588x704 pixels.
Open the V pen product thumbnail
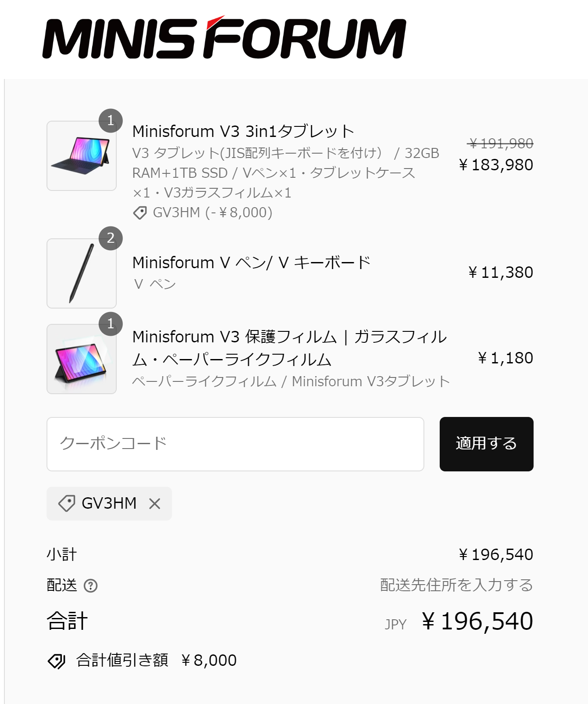coord(82,273)
